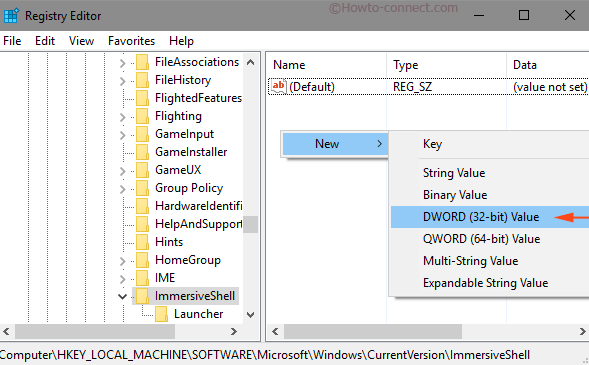The height and width of the screenshot is (365, 589).
Task: Click tree pane vertical scroll up arrow
Action: click(x=251, y=62)
